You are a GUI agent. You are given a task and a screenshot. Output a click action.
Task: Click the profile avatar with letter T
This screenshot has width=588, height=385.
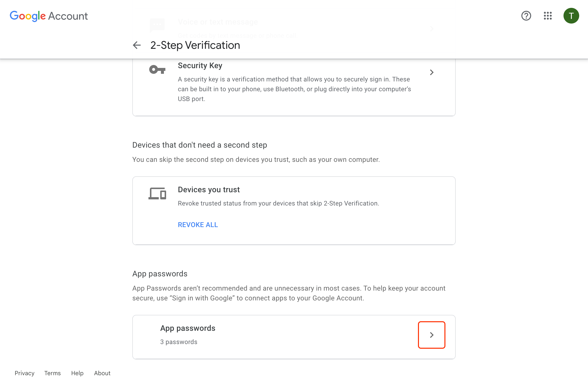(571, 16)
